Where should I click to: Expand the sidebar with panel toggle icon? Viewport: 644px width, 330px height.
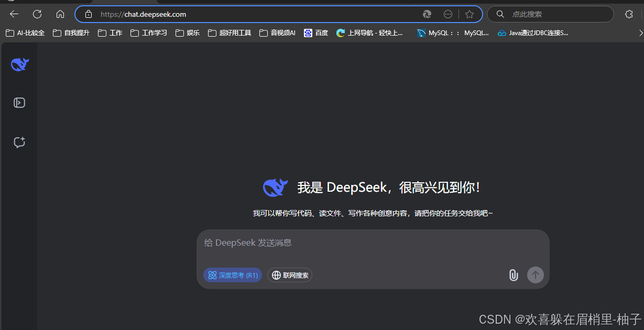(x=19, y=103)
